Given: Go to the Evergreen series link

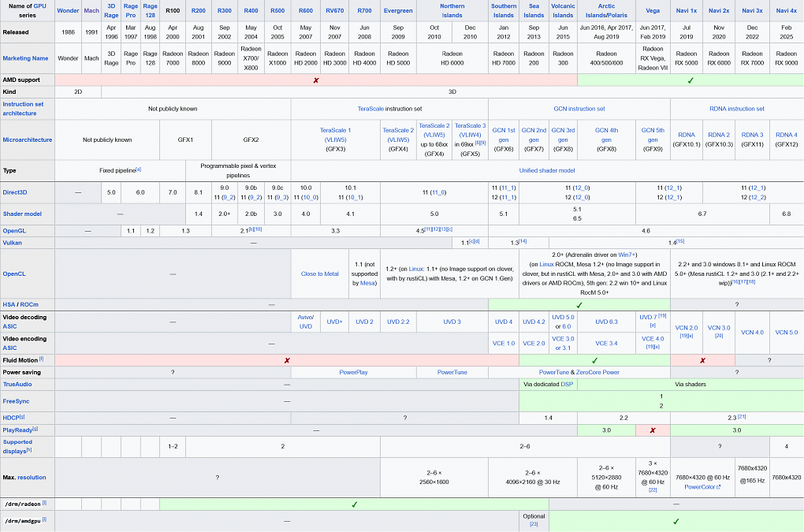Looking at the screenshot, I should click(398, 11).
